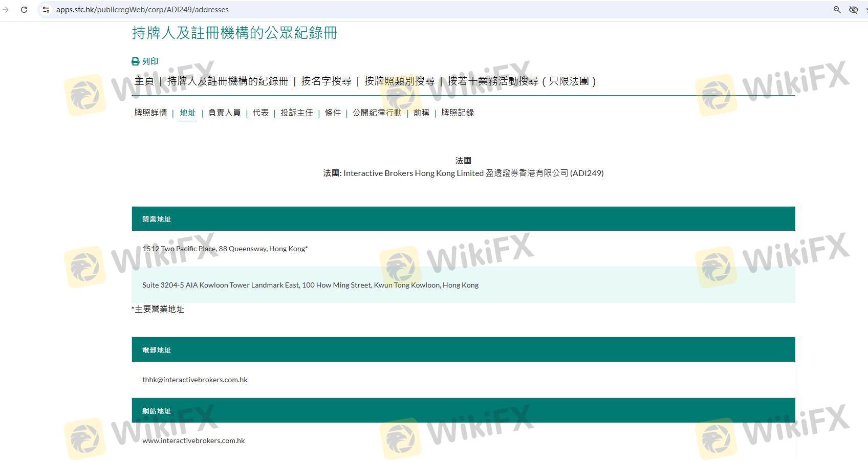
Task: Open site information icon in address bar
Action: pos(46,10)
